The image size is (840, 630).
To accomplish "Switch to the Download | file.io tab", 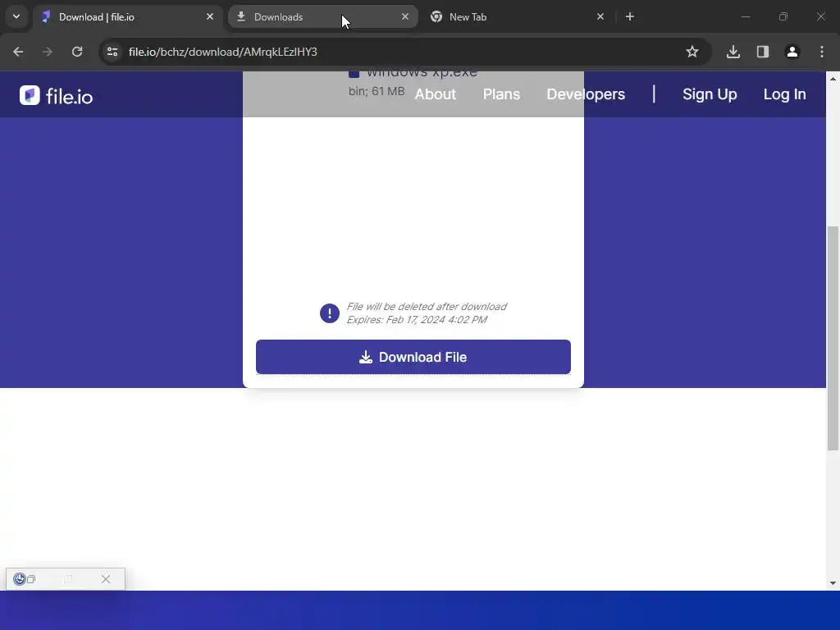I will [x=128, y=17].
